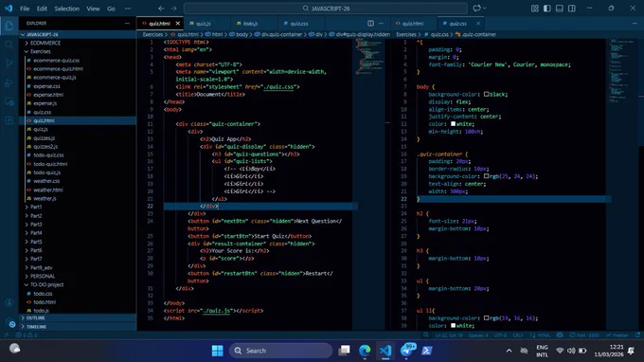Open more actions for left editor group
Image resolution: width=644 pixels, height=362 pixels.
381,24
